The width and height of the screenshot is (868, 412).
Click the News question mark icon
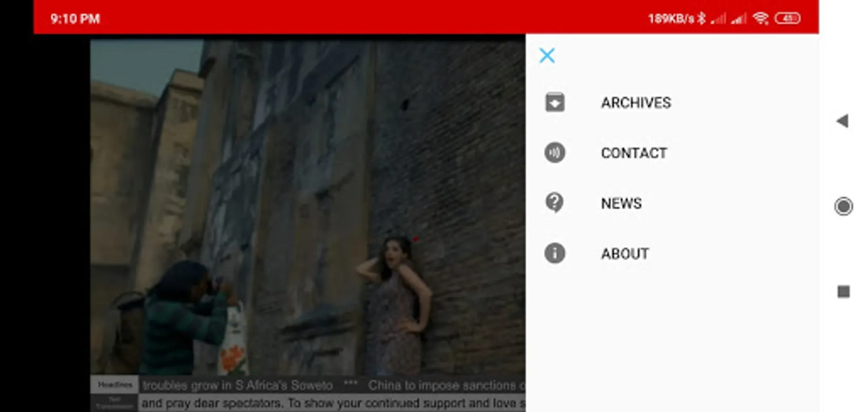click(x=555, y=203)
